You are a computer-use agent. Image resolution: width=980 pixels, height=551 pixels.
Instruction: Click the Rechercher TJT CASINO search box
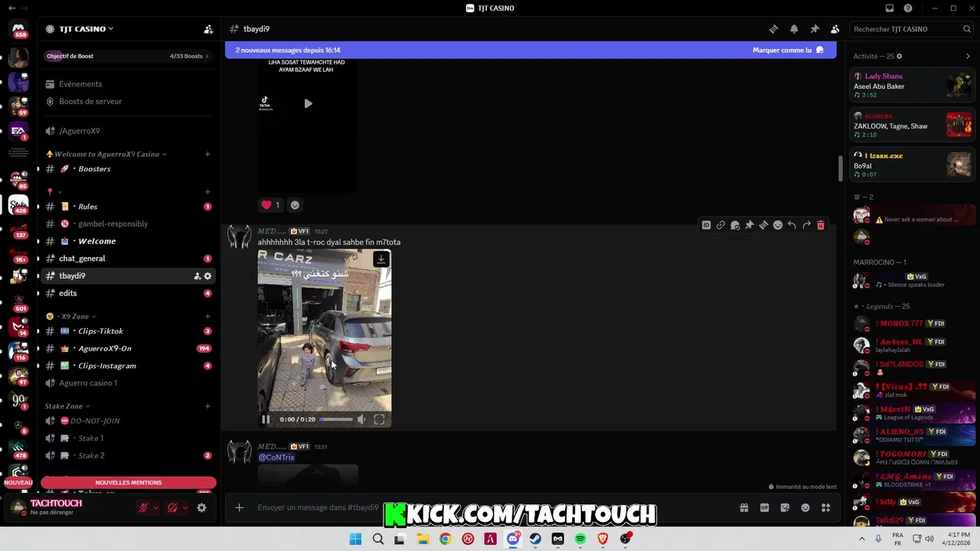point(912,29)
